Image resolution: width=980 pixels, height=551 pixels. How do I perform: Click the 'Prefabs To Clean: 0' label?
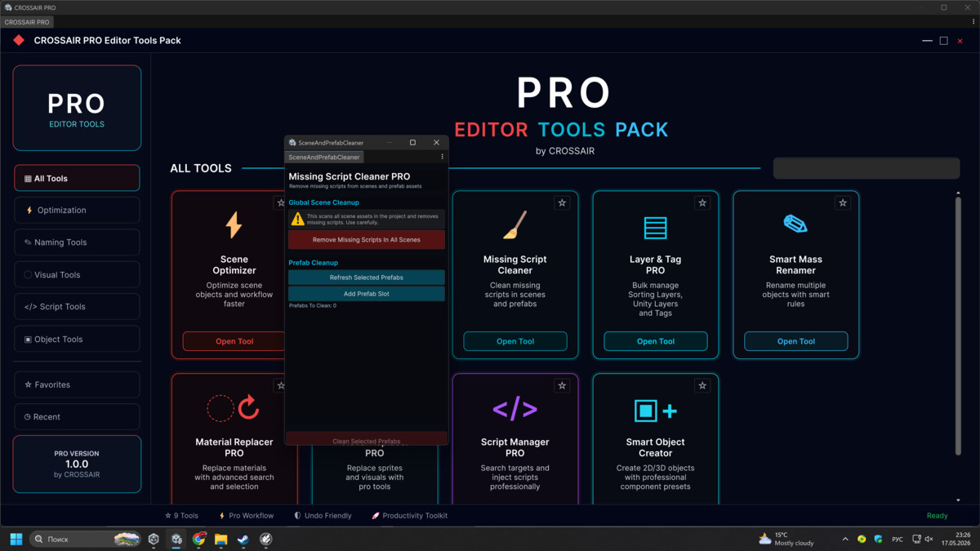(313, 306)
